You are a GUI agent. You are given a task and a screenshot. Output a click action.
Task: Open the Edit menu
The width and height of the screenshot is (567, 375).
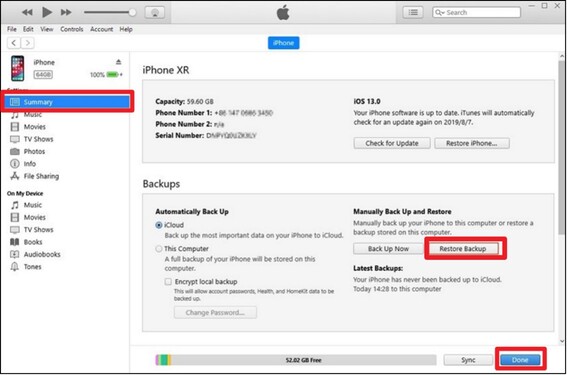click(x=28, y=29)
